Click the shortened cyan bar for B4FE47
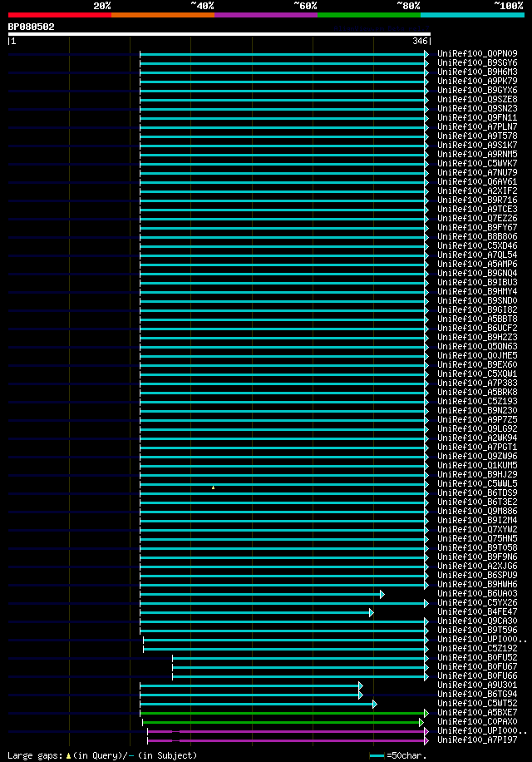The height and width of the screenshot is (762, 532). coord(257,613)
